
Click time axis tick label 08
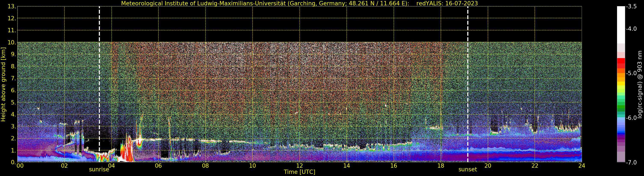(205, 166)
